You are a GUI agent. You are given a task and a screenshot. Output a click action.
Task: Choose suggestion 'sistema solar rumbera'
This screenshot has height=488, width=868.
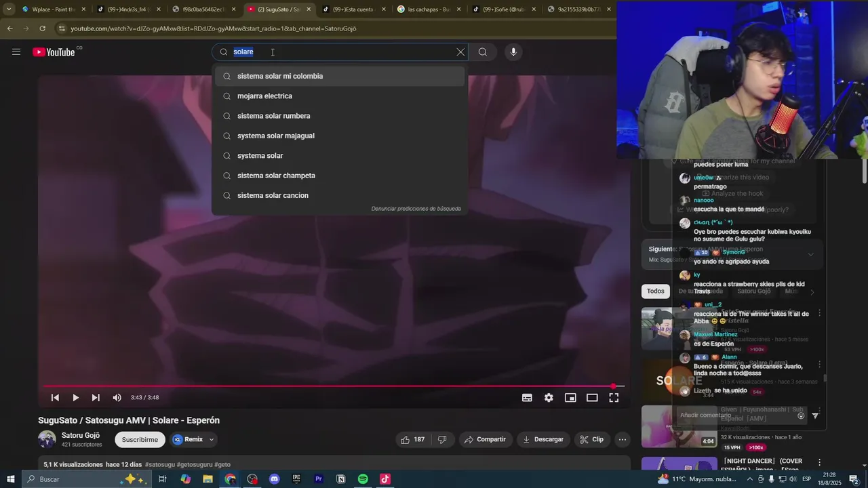click(x=340, y=116)
